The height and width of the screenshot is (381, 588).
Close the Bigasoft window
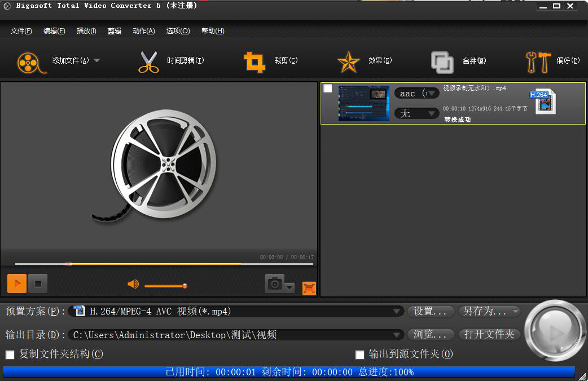click(x=571, y=6)
